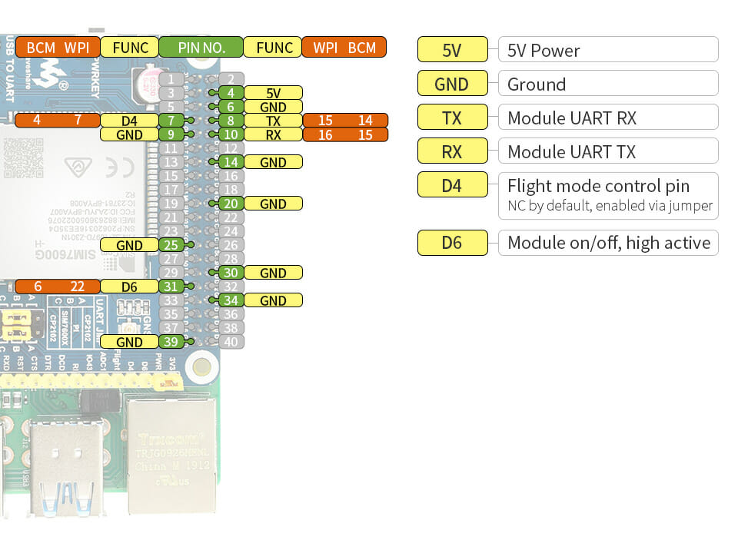Select the yellow TX legend key
738x560 pixels.
click(x=453, y=117)
